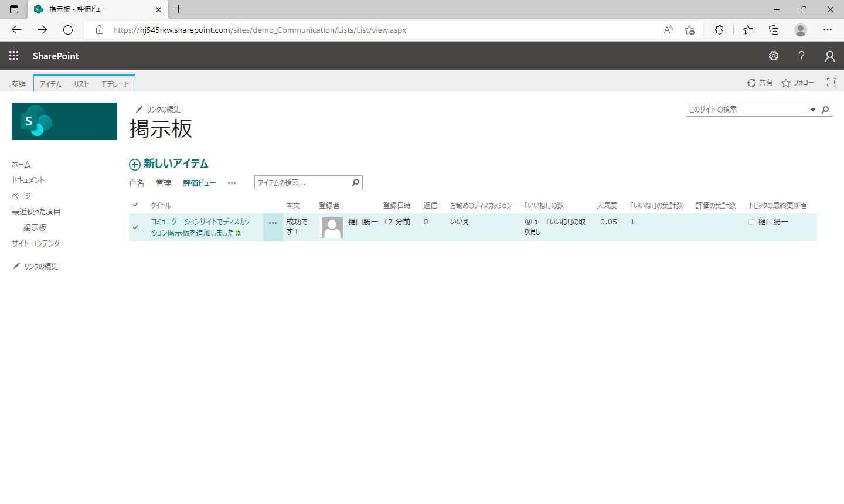Go to ホーム in the left navigation

[21, 165]
